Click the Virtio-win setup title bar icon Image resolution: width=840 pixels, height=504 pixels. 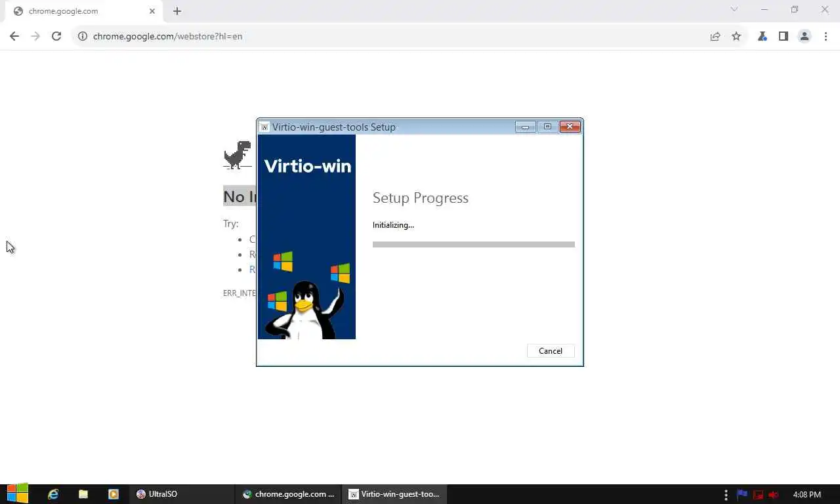click(264, 127)
